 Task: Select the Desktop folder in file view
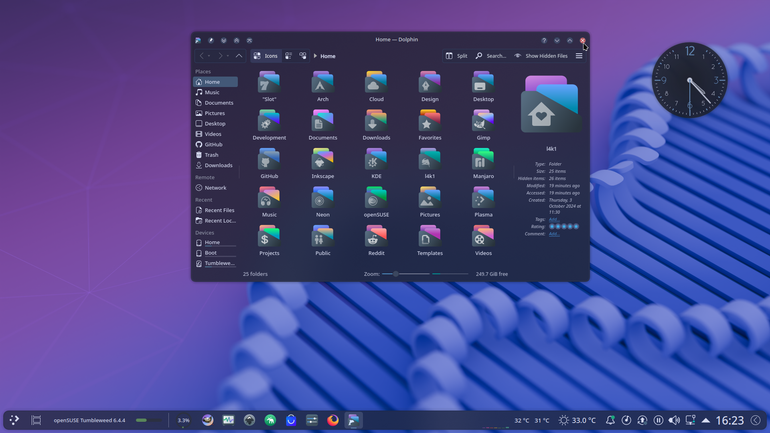pos(483,86)
